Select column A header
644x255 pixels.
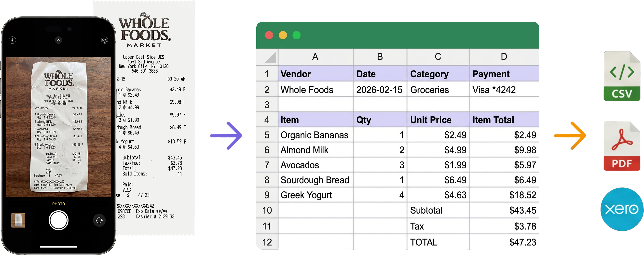(315, 57)
